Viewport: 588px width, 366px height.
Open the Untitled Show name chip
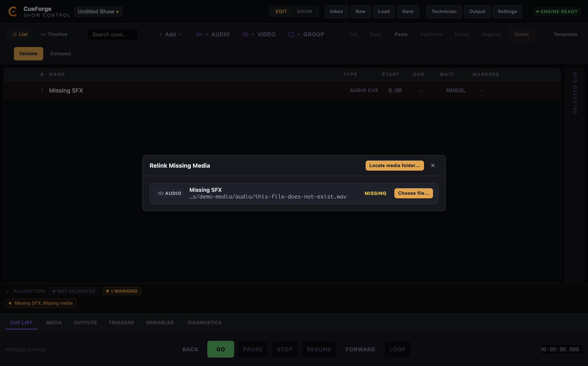(98, 12)
